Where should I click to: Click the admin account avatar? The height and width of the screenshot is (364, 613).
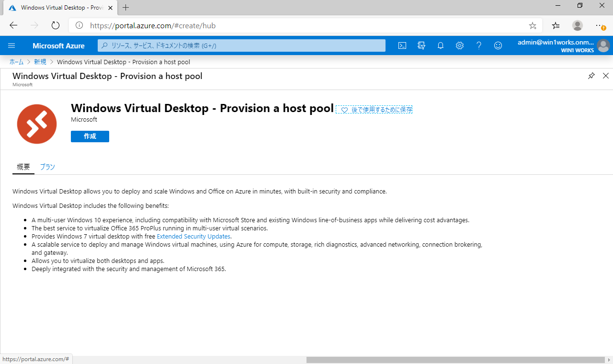[x=603, y=46]
